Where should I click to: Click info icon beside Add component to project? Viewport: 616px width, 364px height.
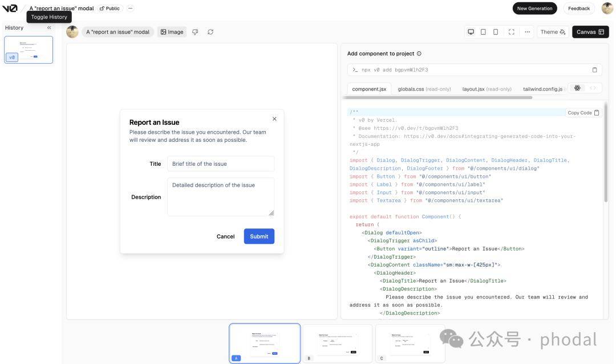tap(419, 54)
